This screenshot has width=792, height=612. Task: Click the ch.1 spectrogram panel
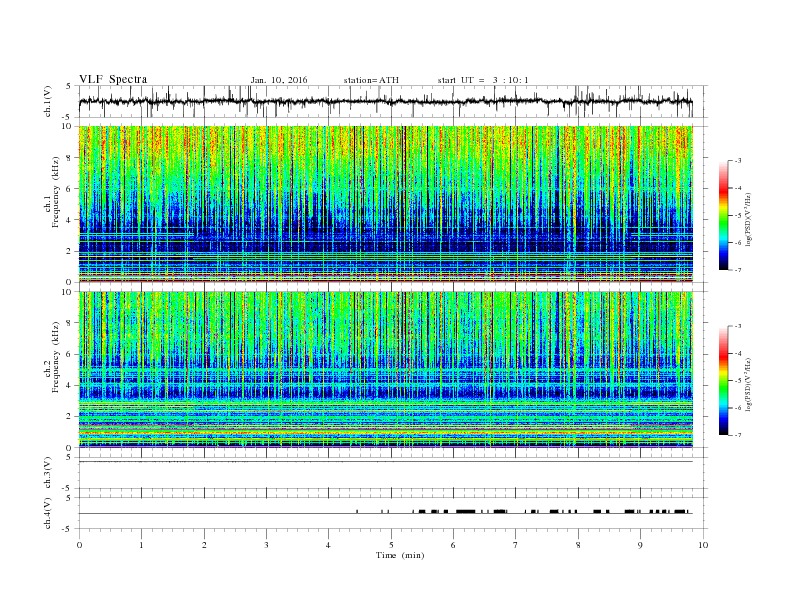tap(386, 204)
